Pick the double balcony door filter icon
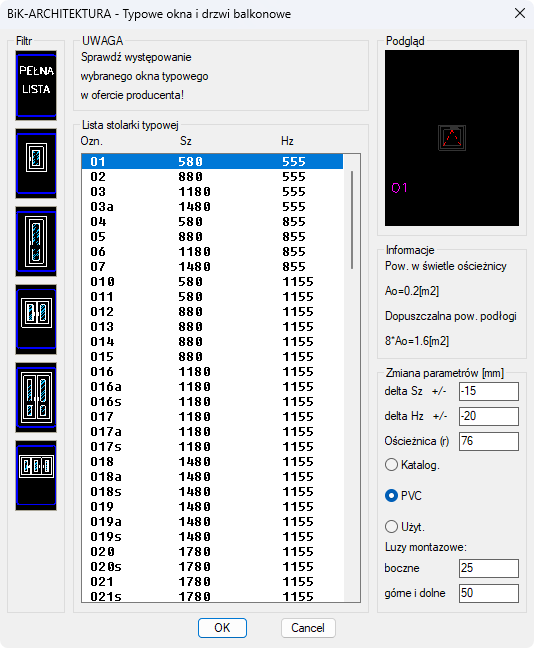Viewport: 534px width, 648px height. tap(36, 398)
